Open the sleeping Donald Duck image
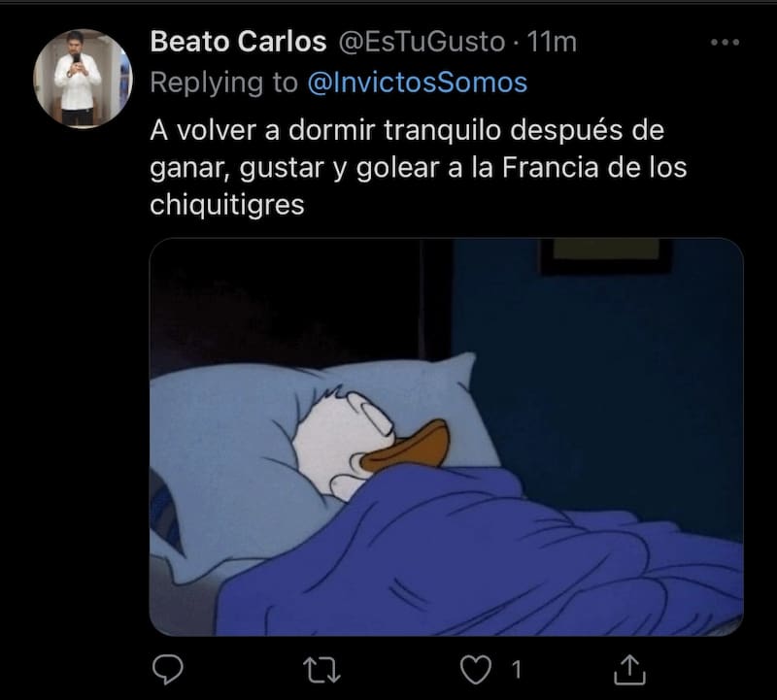This screenshot has height=700, width=777. pyautogui.click(x=446, y=437)
